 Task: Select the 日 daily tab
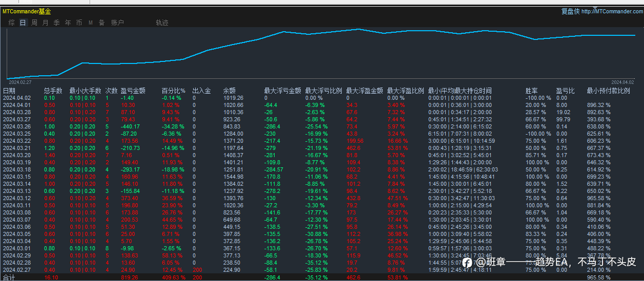[x=23, y=23]
